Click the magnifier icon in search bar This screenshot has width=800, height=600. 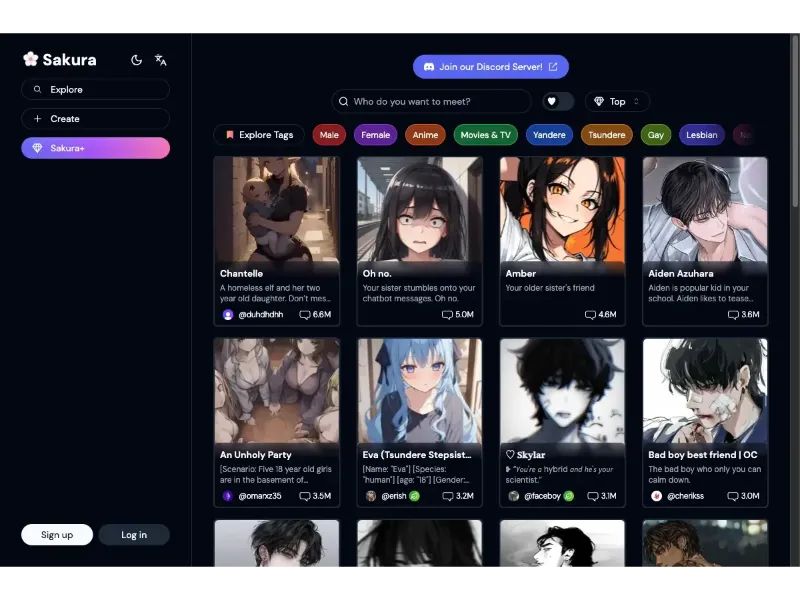tap(344, 102)
